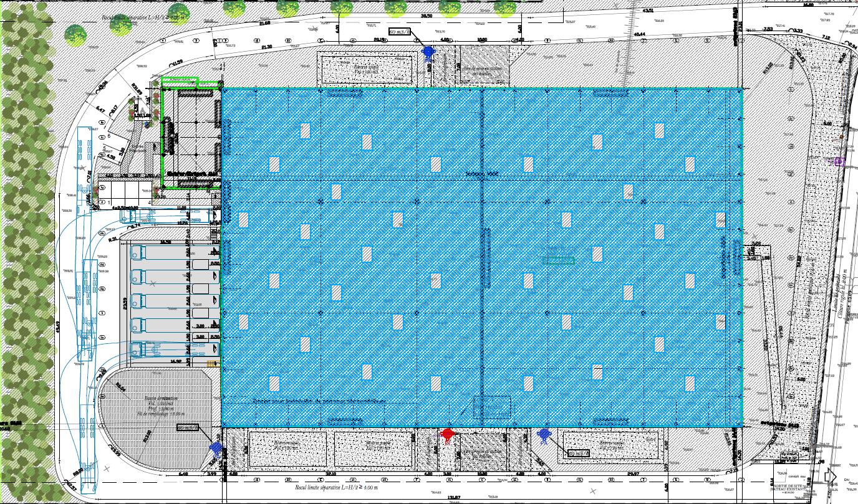The height and width of the screenshot is (504, 858).
Task: Click the green-outlined office block
Action: (x=190, y=133)
